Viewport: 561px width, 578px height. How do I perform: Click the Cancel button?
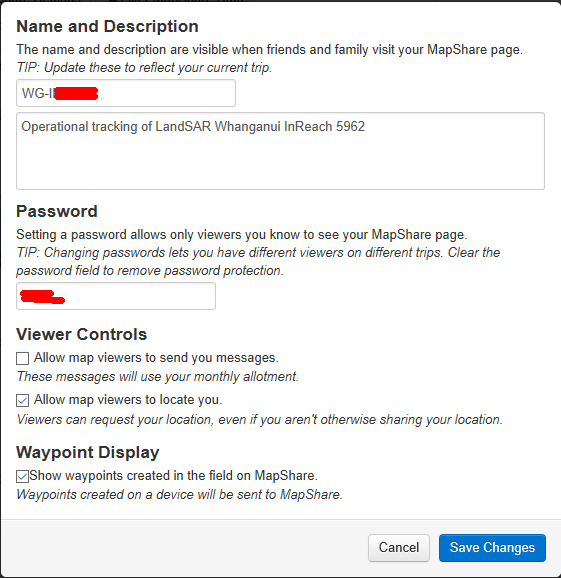[x=399, y=548]
